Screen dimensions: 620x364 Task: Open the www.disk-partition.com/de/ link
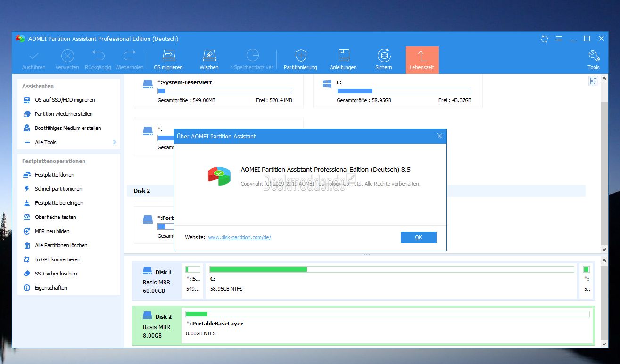(x=240, y=237)
